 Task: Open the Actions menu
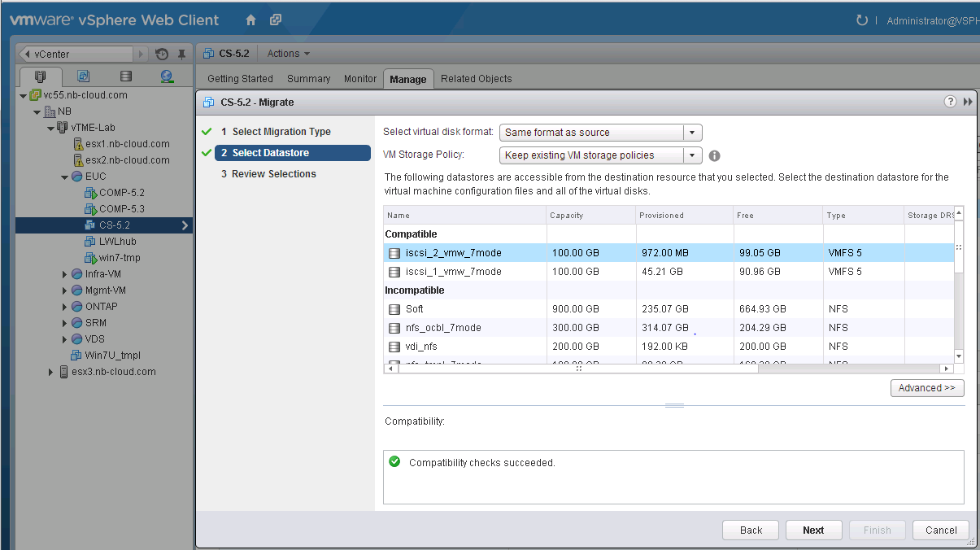[289, 54]
